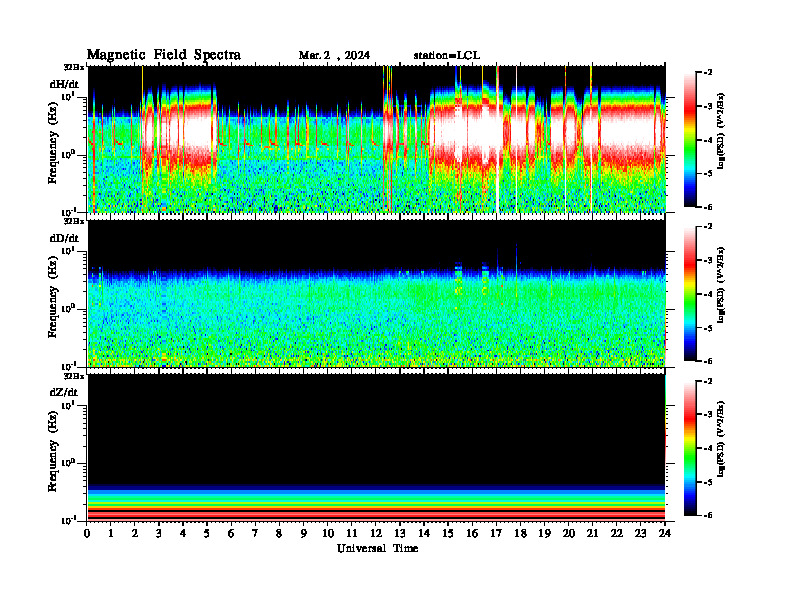This screenshot has width=792, height=612.
Task: Click the dZ/dt panel label
Action: point(64,392)
